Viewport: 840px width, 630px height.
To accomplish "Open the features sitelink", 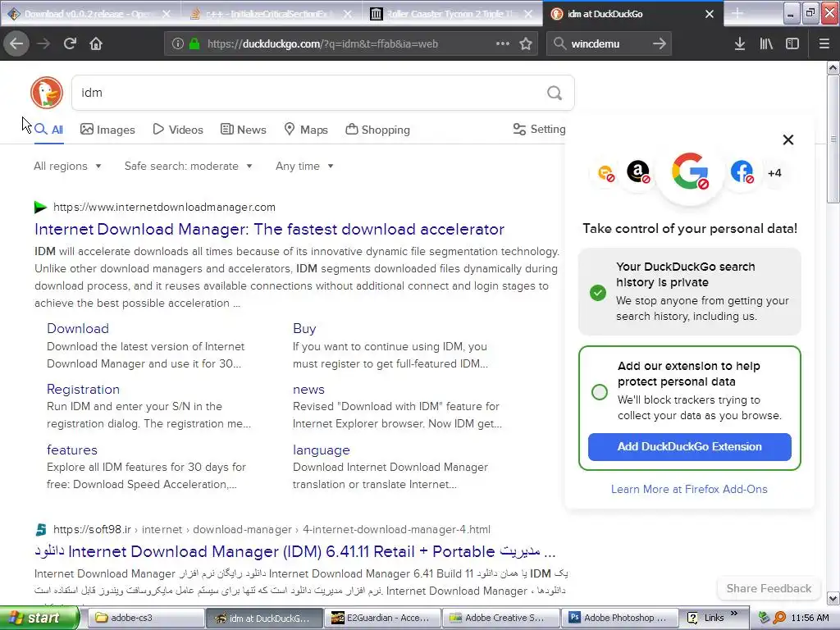I will [72, 450].
